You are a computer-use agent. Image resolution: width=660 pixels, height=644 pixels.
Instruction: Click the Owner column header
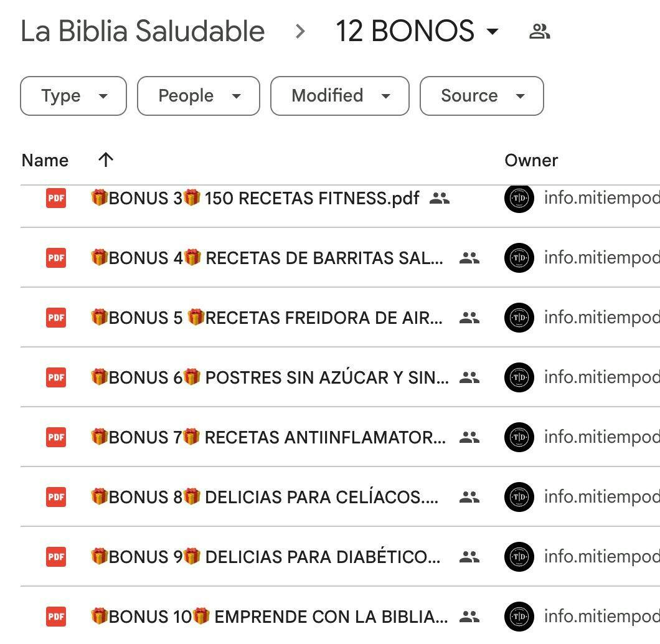pyautogui.click(x=531, y=161)
